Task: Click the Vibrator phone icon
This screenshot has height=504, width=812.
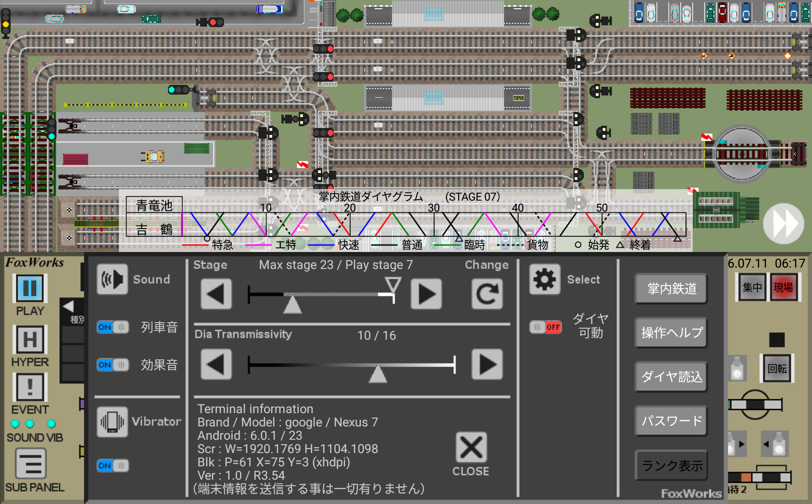Action: [112, 422]
